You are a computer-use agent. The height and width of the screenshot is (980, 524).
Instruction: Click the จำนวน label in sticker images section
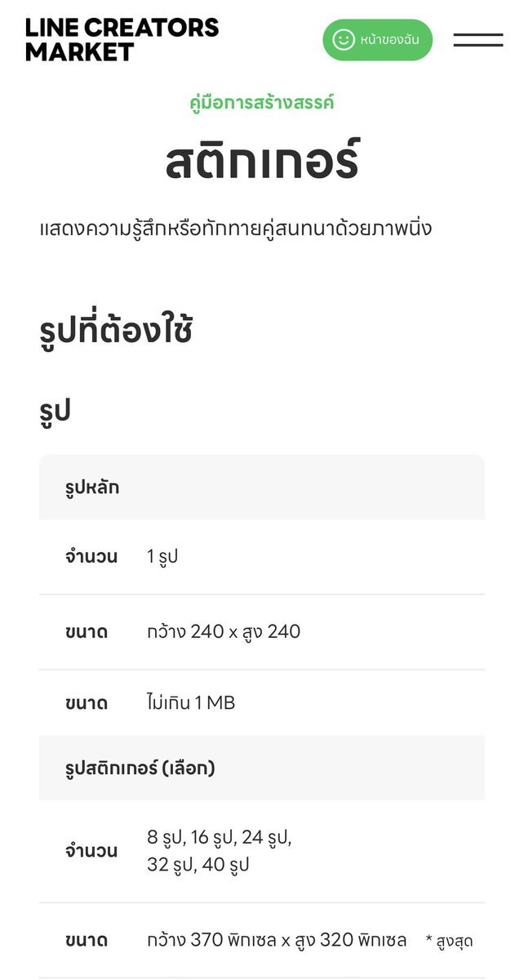91,851
